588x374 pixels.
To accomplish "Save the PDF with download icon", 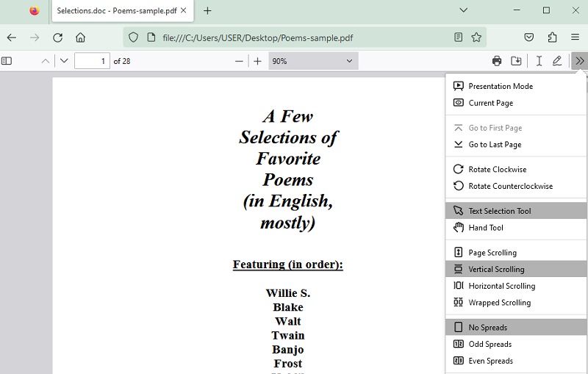I will (x=516, y=61).
